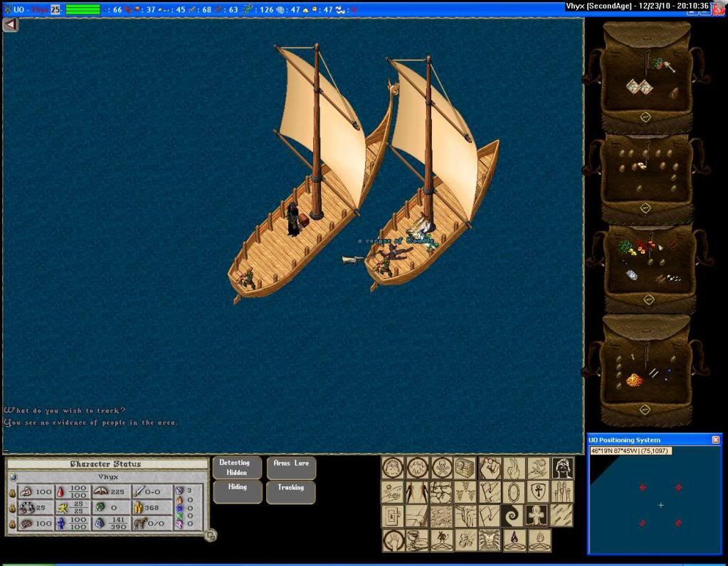Activate the Tracking skill button
Image resolution: width=728 pixels, height=566 pixels.
click(290, 492)
